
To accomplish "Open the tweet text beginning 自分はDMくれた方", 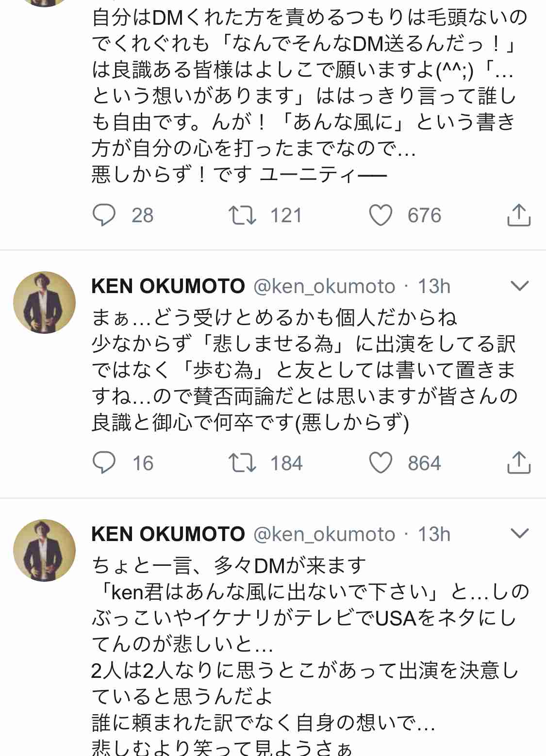I will pos(310,96).
